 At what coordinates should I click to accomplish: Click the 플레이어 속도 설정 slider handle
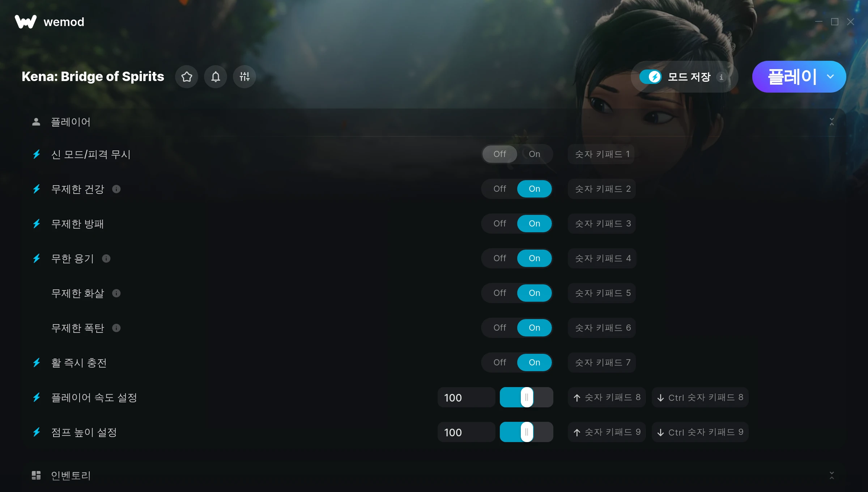(x=527, y=397)
